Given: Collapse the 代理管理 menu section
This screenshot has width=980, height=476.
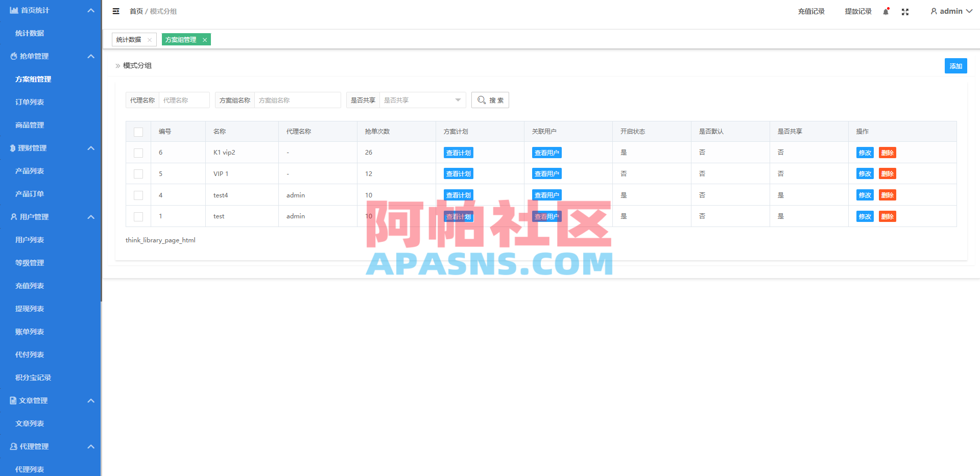Looking at the screenshot, I should pyautogui.click(x=91, y=446).
